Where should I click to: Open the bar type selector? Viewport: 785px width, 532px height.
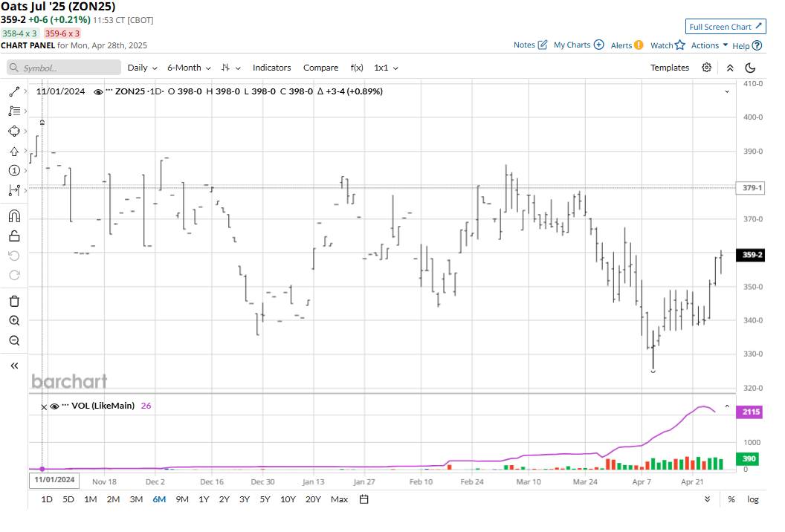tap(230, 68)
